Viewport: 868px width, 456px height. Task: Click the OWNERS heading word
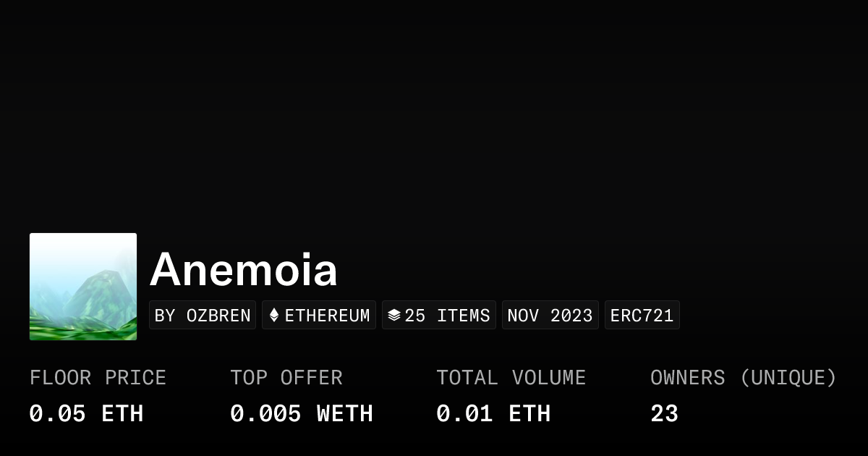coord(687,378)
